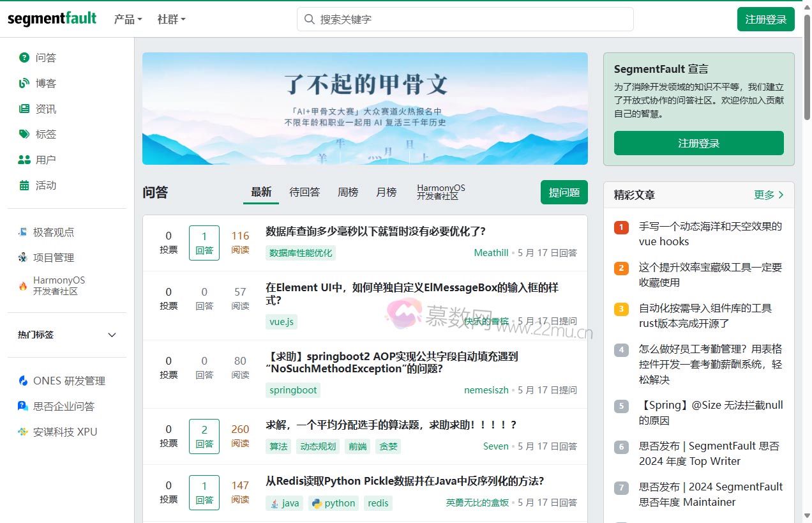812x523 pixels.
Task: Click the 搜索关键字 search input field
Action: tap(472, 19)
